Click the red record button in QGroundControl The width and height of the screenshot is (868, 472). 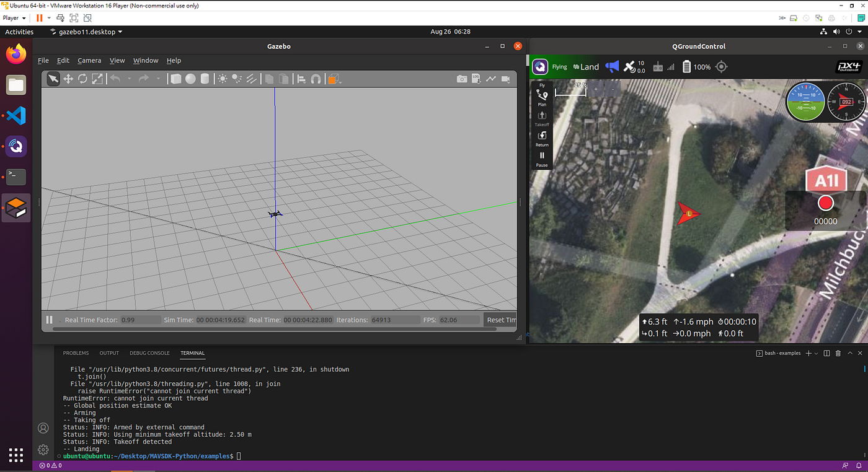coord(825,203)
